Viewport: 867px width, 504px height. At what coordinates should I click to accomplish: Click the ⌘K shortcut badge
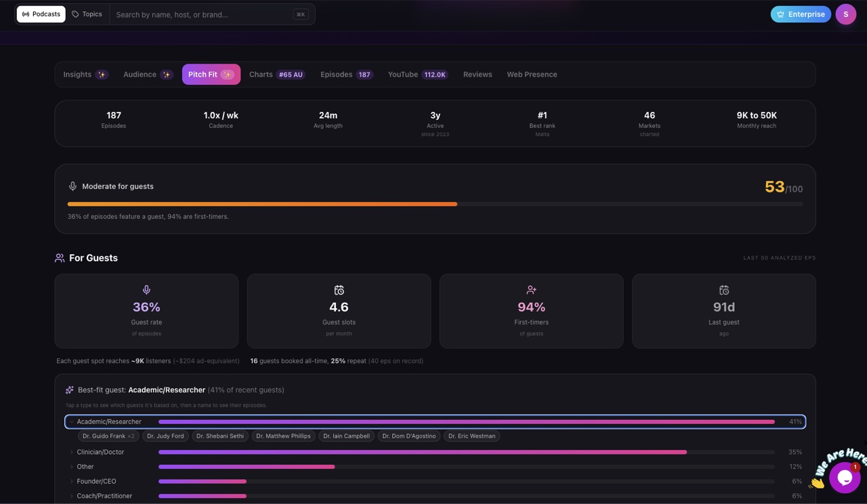pyautogui.click(x=301, y=14)
